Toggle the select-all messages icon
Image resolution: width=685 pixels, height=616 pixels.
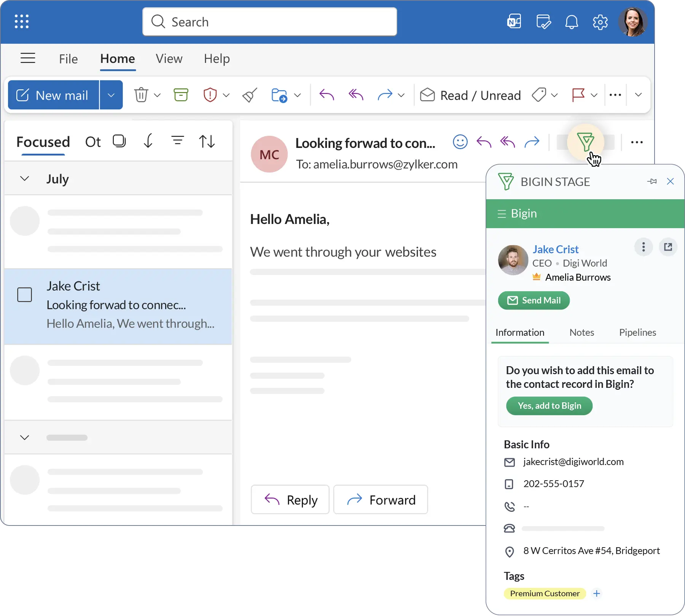coord(119,141)
